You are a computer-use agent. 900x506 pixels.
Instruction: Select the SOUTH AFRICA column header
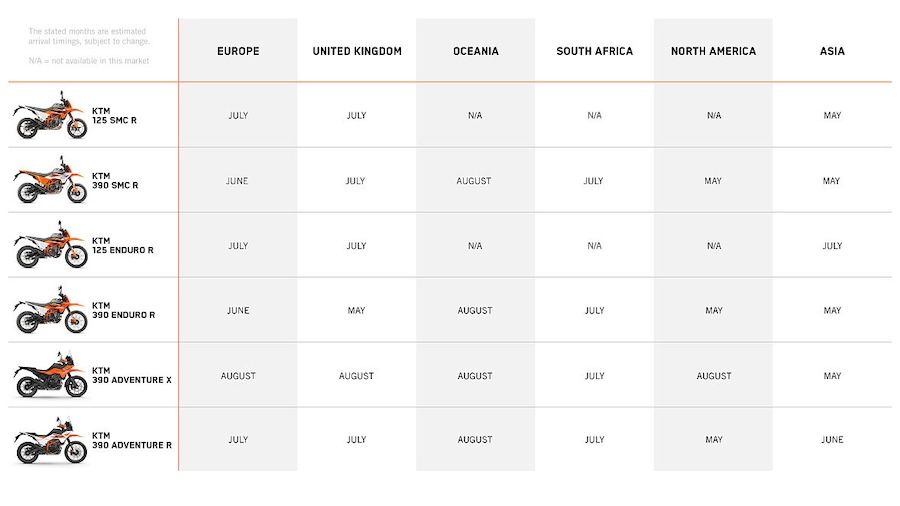[x=595, y=51]
